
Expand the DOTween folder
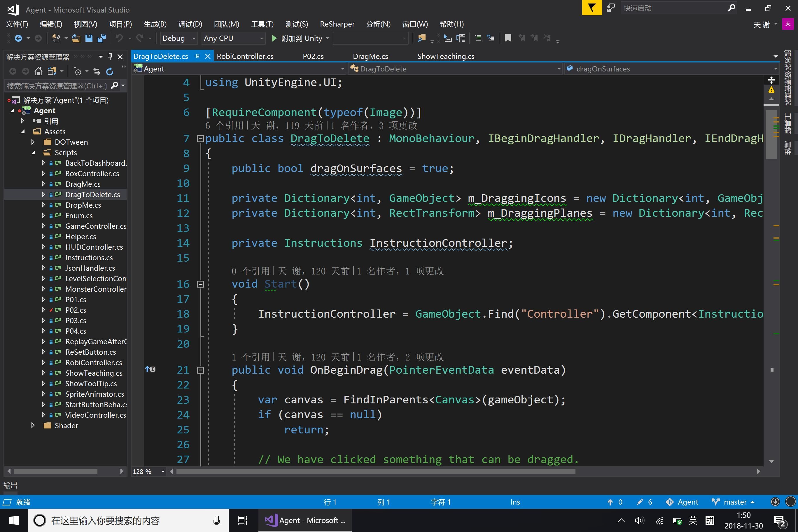(33, 142)
